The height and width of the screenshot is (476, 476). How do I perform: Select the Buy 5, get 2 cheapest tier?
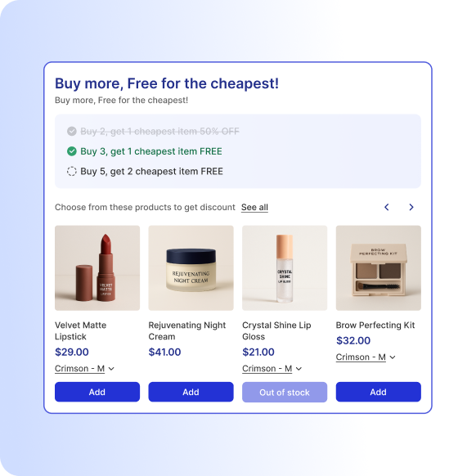(x=151, y=171)
